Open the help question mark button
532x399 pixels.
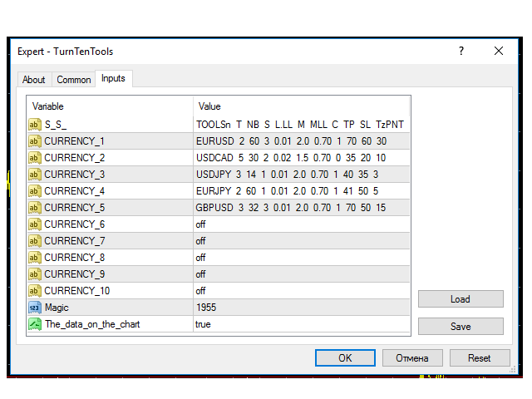coord(461,52)
